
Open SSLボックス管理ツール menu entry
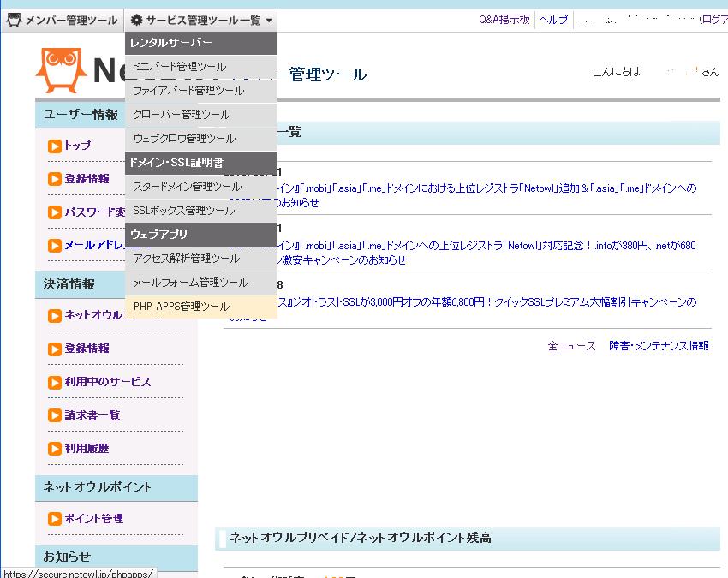[x=183, y=211]
